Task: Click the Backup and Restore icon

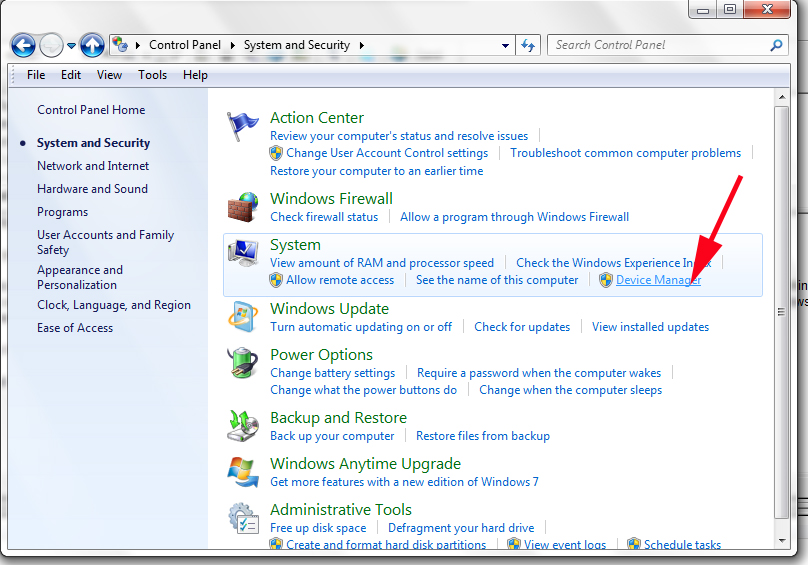Action: (243, 426)
